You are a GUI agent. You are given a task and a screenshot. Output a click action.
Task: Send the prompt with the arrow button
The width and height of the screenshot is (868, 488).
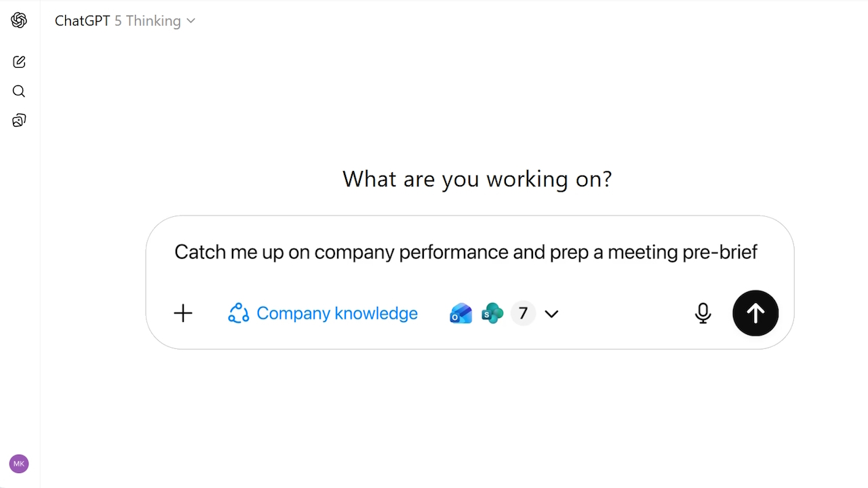755,313
